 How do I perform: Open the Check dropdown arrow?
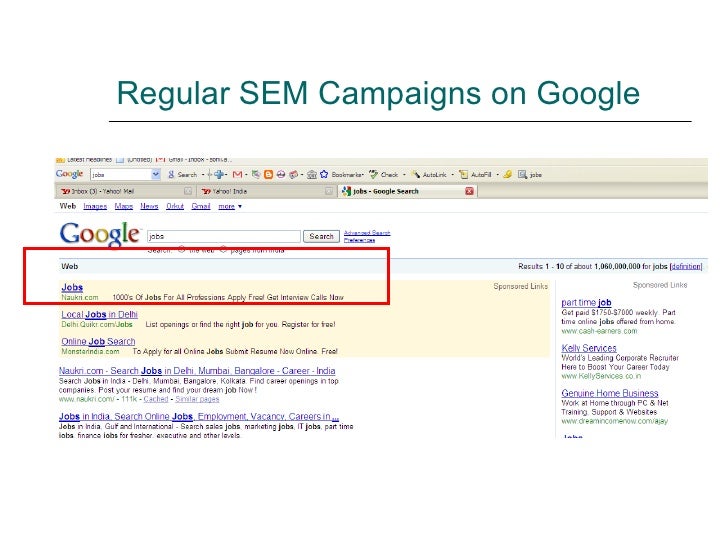[x=404, y=175]
